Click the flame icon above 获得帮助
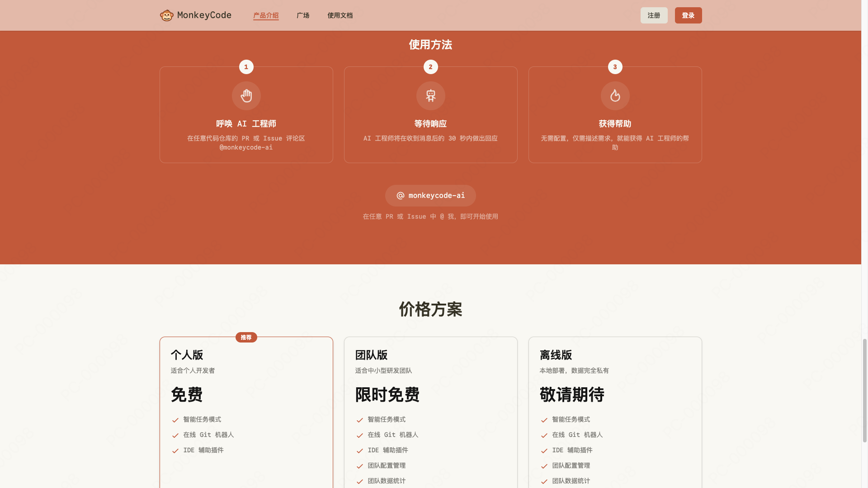Screen dimensions: 868x488 pos(615,96)
